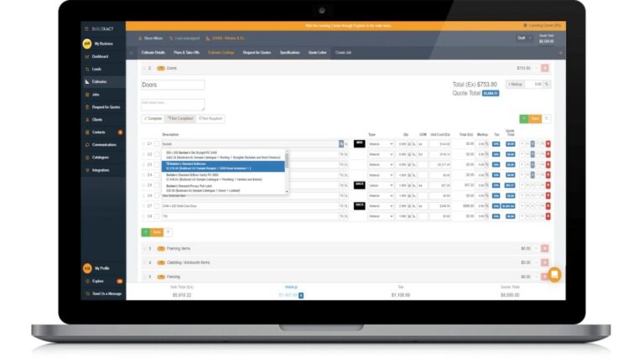This screenshot has height=362, width=644.
Task: Open Type dropdown on row 2.1
Action: 381,144
